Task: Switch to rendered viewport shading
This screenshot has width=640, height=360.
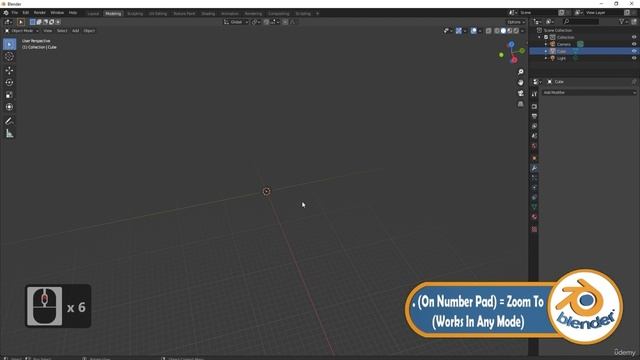Action: pos(516,31)
